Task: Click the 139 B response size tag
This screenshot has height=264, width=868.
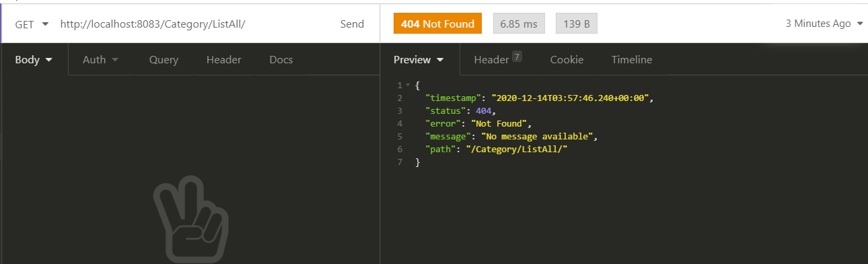Action: (577, 24)
